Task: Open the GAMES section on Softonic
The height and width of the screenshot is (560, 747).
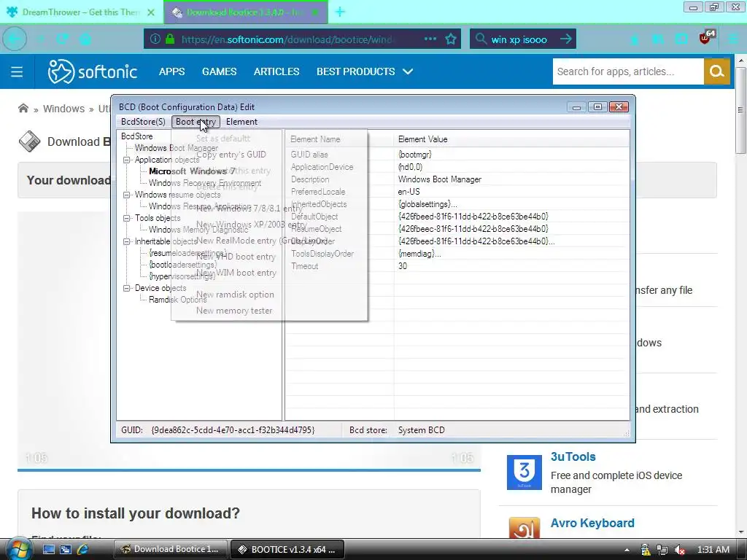Action: [219, 71]
